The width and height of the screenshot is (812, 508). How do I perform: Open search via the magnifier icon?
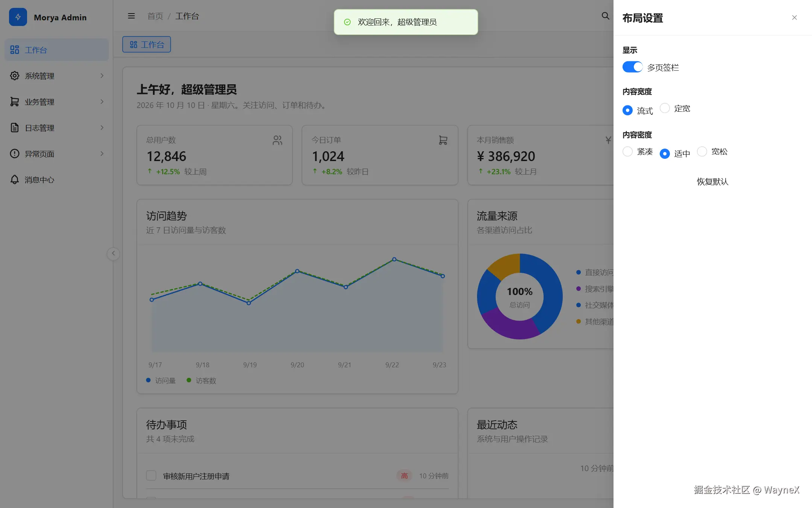[605, 16]
